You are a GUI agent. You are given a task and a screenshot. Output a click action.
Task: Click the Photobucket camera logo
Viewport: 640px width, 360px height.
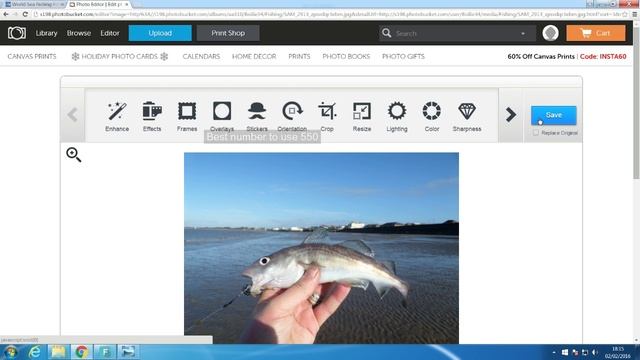[17, 33]
